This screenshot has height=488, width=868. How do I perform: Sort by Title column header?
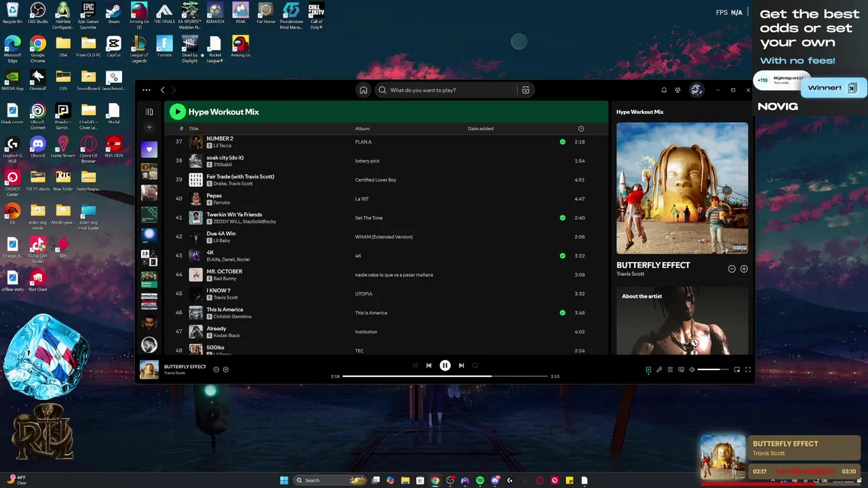pyautogui.click(x=193, y=129)
